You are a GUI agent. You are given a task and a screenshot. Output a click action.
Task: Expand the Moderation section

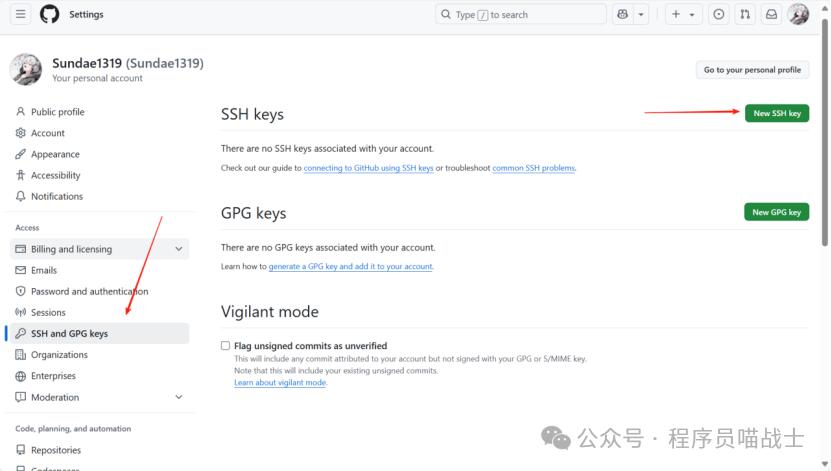click(179, 397)
